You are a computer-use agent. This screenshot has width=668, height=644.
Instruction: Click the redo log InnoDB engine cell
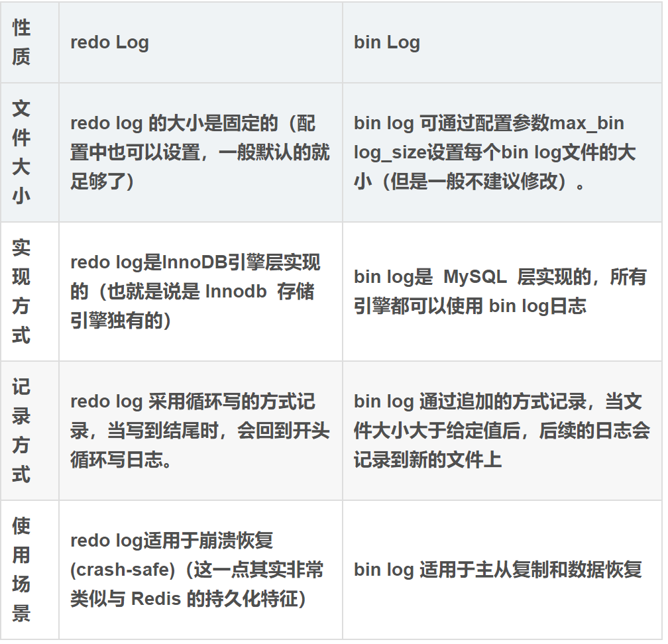pos(201,292)
